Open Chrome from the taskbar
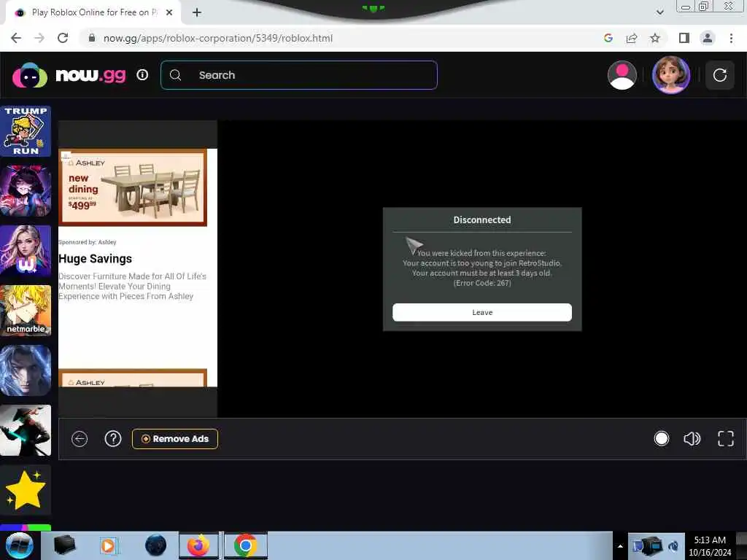This screenshot has width=747, height=560. pos(245,545)
